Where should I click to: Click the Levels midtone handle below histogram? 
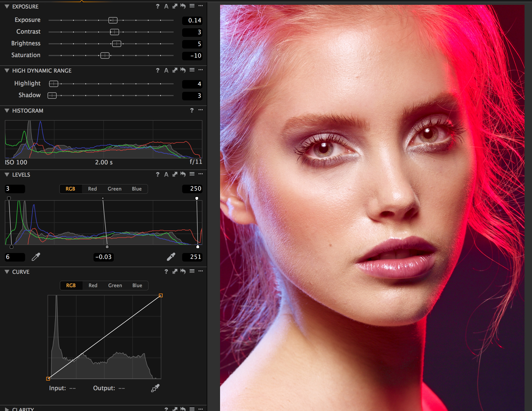tap(107, 247)
